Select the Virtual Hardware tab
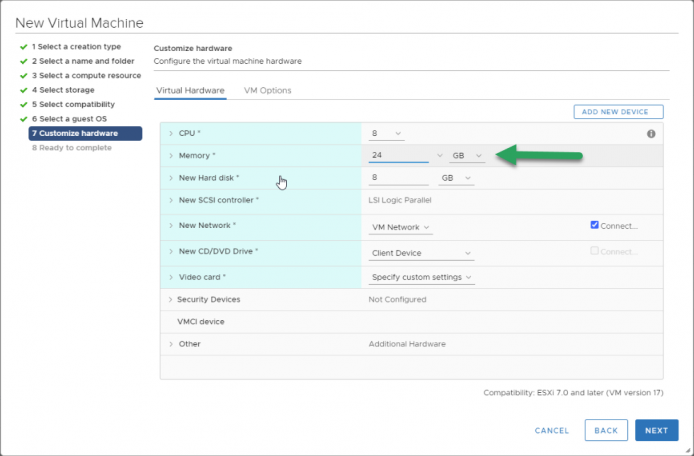 (x=190, y=90)
